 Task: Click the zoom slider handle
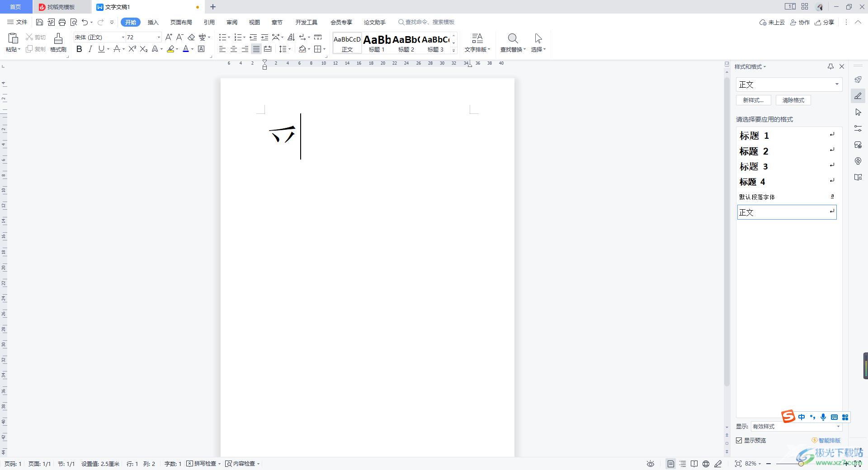coord(801,464)
